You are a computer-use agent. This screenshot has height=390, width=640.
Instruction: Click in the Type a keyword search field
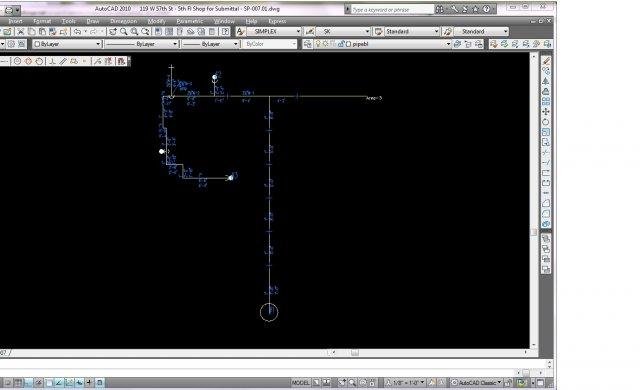[x=392, y=9]
